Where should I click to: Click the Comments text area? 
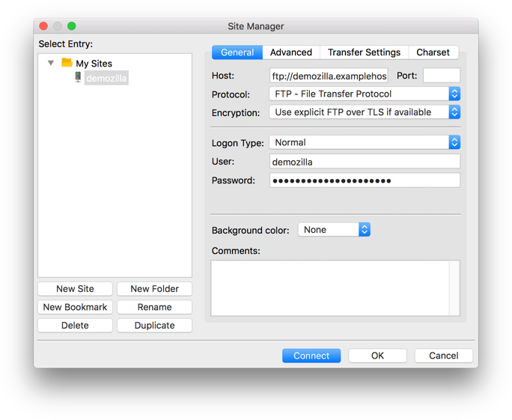pyautogui.click(x=329, y=287)
